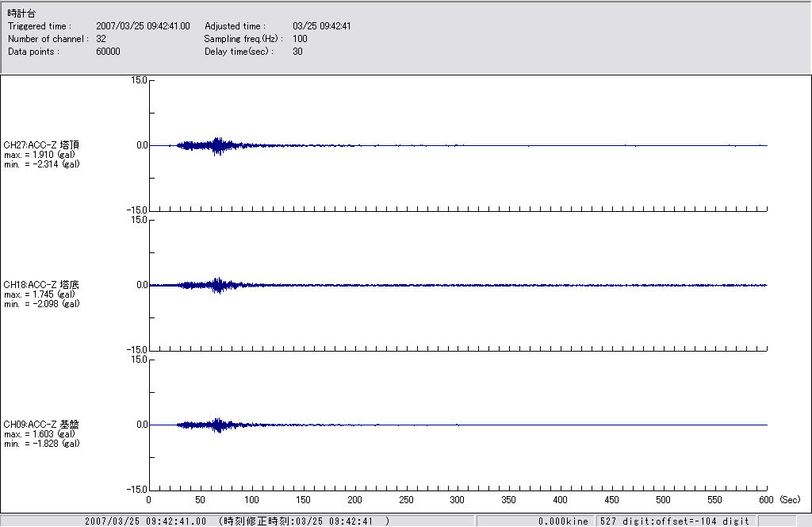Select the Data points value 60000

tap(107, 52)
